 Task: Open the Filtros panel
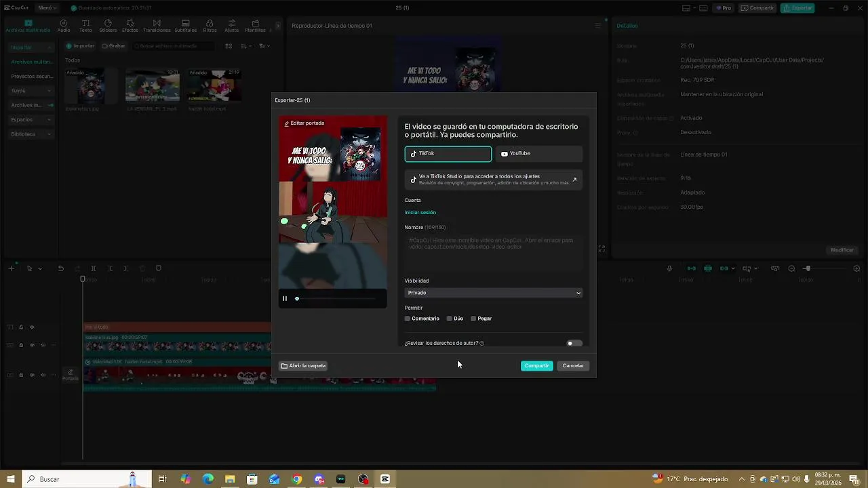point(210,26)
